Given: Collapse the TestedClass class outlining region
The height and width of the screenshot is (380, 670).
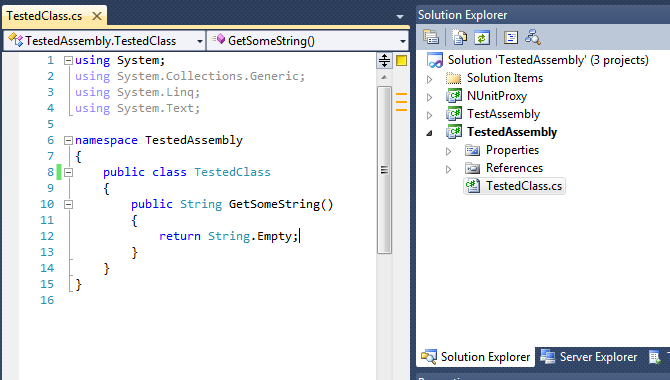Looking at the screenshot, I should pyautogui.click(x=68, y=172).
